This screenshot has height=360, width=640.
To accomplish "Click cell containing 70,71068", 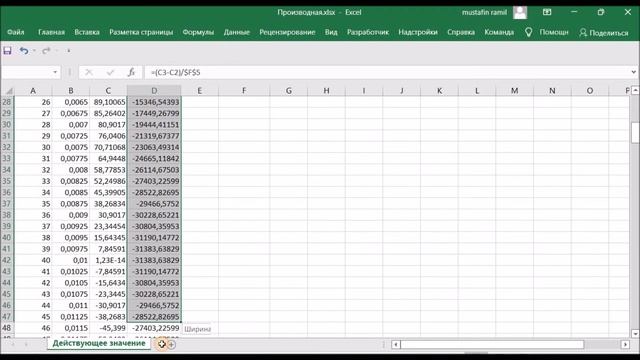I will [x=108, y=147].
